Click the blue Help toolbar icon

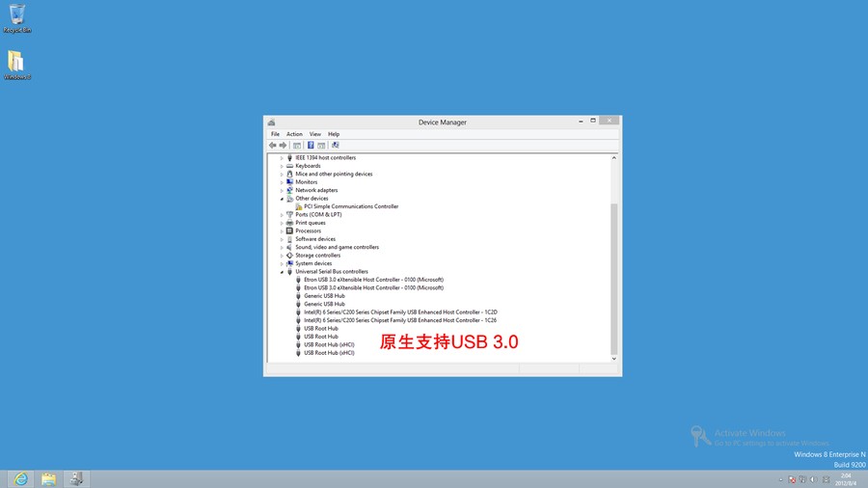(311, 146)
